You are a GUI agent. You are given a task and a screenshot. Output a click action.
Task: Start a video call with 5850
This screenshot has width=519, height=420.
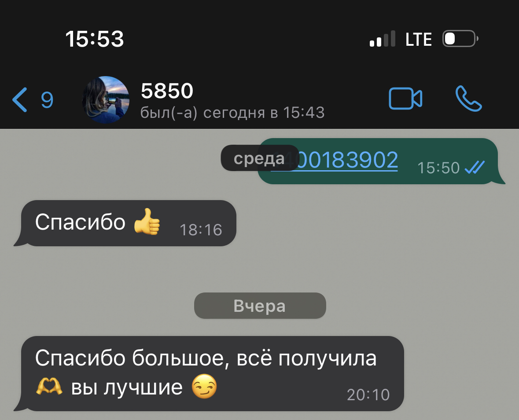(405, 99)
